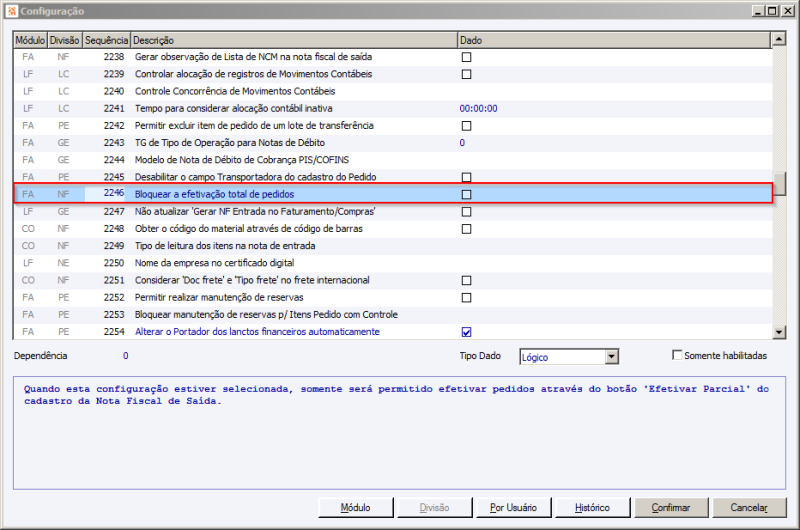This screenshot has height=530, width=800.
Task: Open the Histórico button
Action: 592,508
